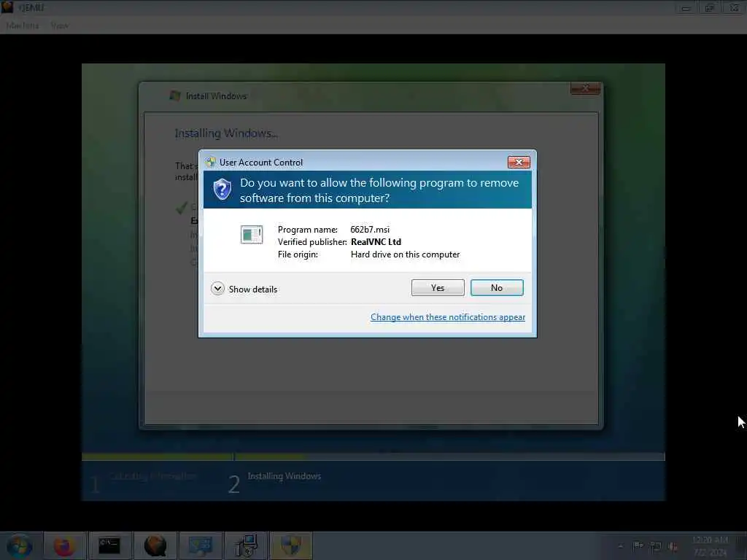Close the Install Windows window
The image size is (747, 560).
pos(586,88)
